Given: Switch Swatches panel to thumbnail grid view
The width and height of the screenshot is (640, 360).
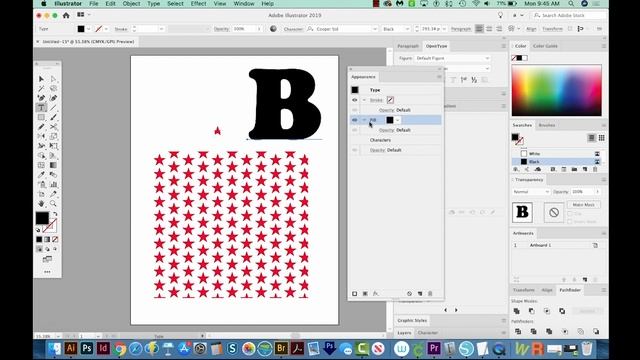Looking at the screenshot, I should click(602, 138).
